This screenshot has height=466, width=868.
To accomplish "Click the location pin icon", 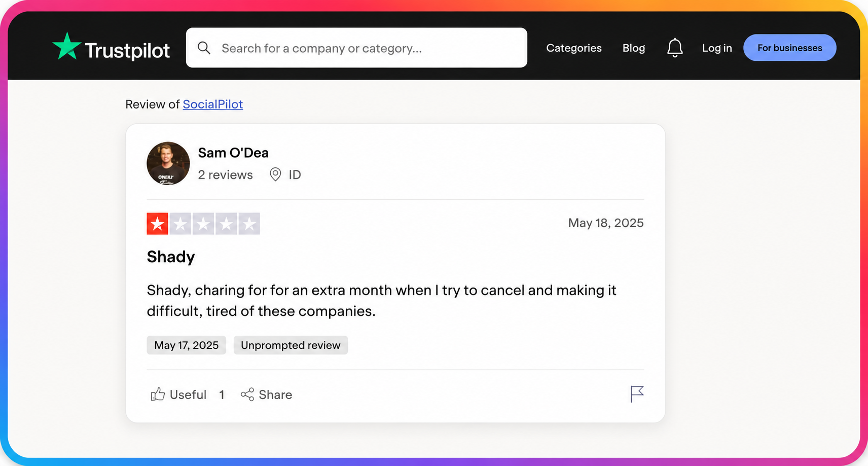I will point(275,174).
